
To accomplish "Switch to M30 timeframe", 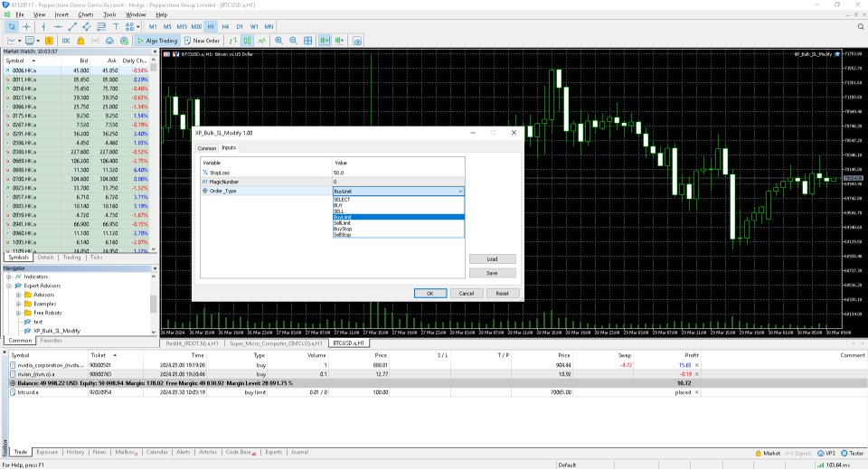I will 196,26.
